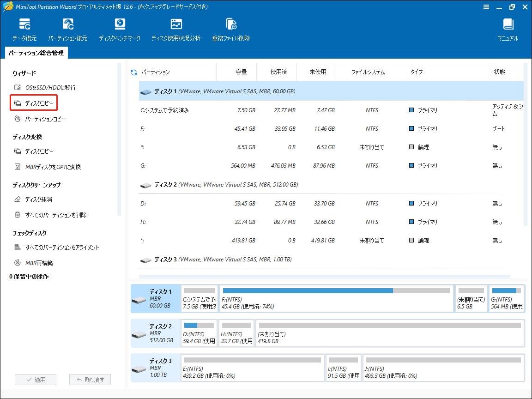Choose ディスクコピー under ディスク変換 section
This screenshot has width=532, height=399.
[34, 151]
